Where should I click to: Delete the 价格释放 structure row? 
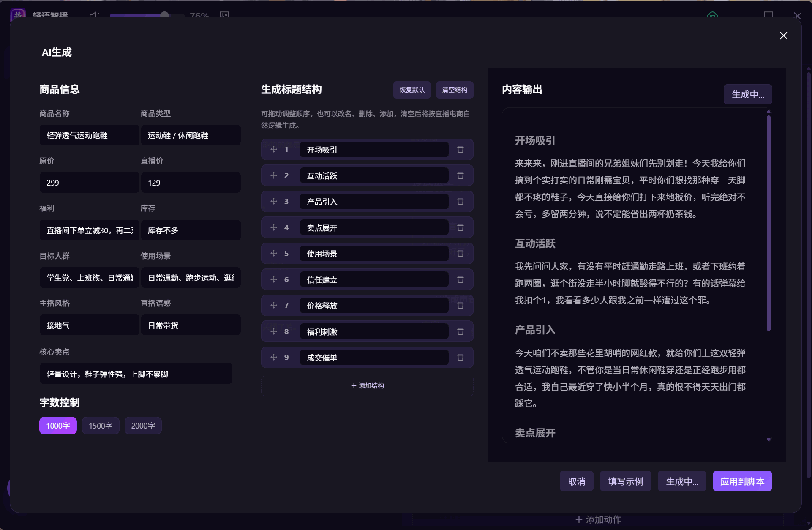[460, 305]
